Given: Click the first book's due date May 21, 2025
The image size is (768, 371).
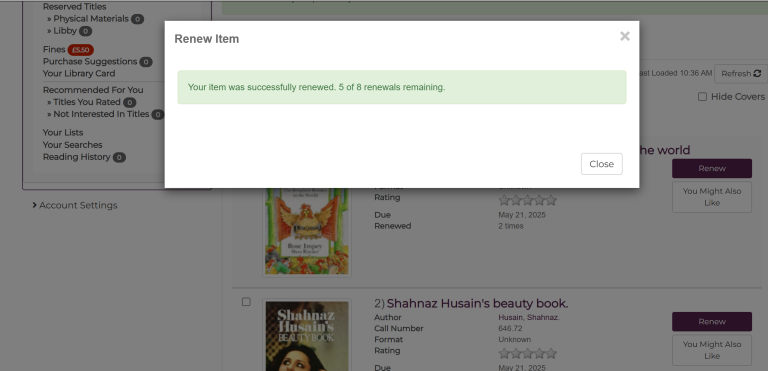Looking at the screenshot, I should 522,215.
